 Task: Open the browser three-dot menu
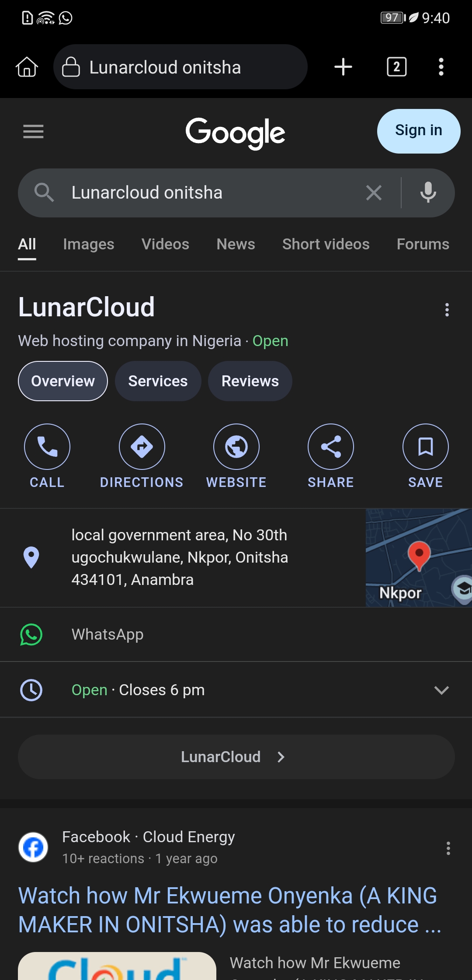pyautogui.click(x=441, y=67)
